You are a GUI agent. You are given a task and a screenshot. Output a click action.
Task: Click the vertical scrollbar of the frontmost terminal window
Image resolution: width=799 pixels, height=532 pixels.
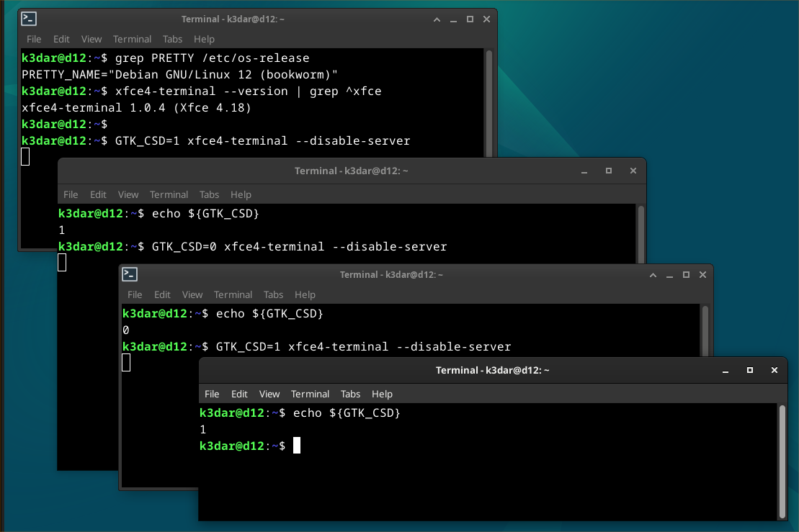click(782, 461)
